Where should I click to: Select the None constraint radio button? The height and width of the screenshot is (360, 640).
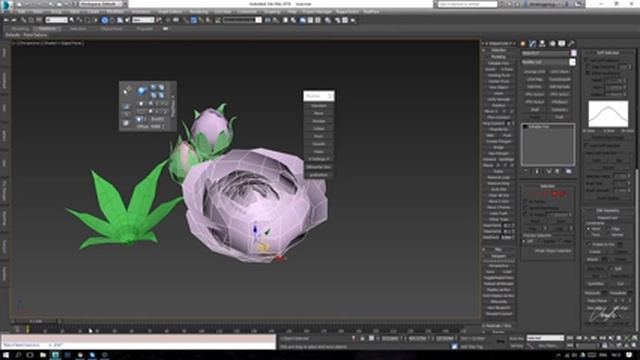[588, 229]
